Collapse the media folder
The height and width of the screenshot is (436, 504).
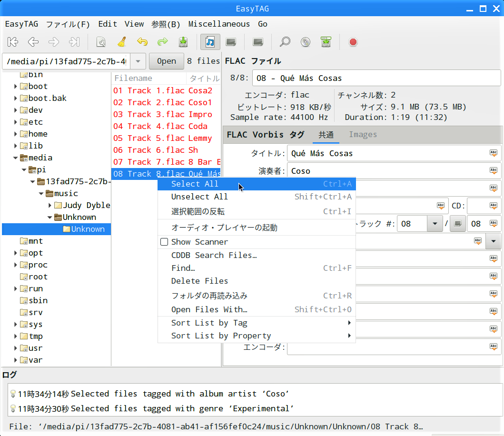[15, 158]
